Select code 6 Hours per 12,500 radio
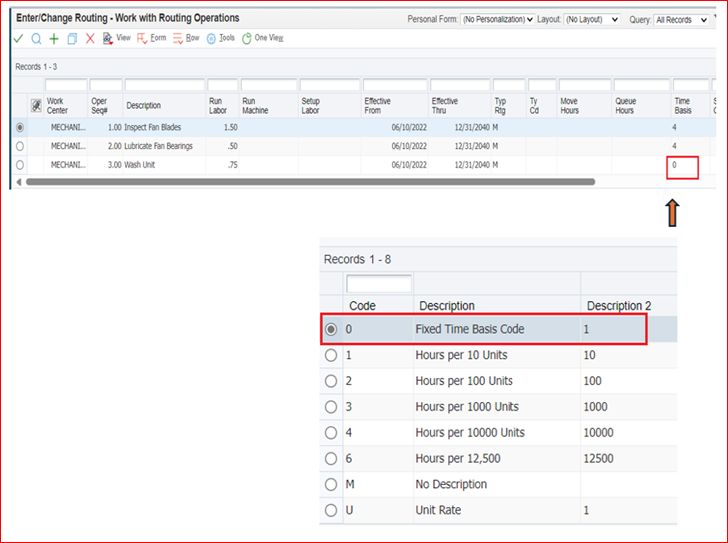Screen dimensions: 728x543 [331, 459]
